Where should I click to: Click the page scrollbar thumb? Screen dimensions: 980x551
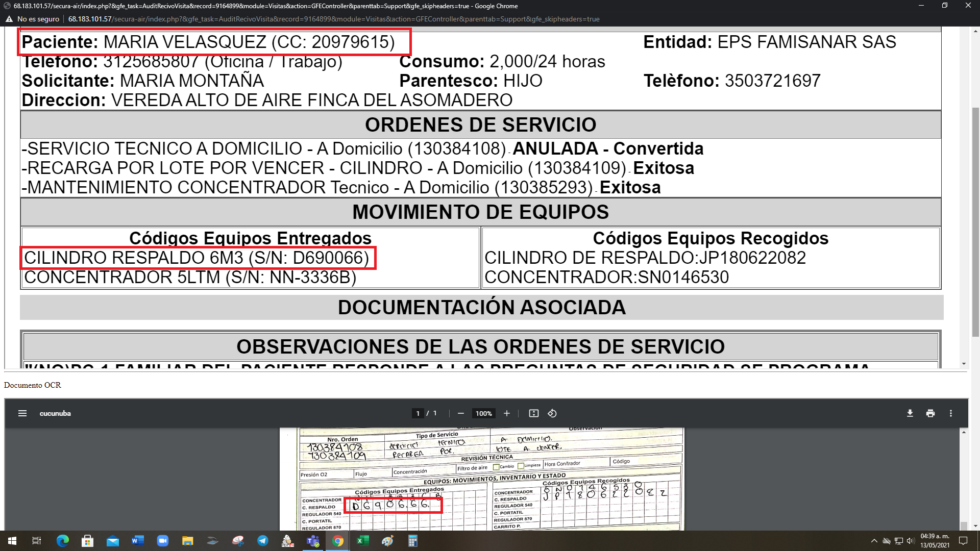(975, 222)
